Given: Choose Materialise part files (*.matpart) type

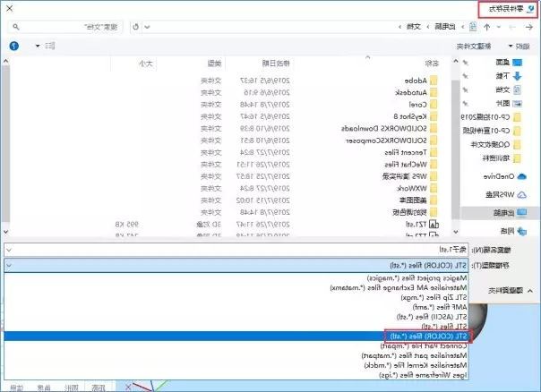Looking at the screenshot, I should tap(415, 355).
